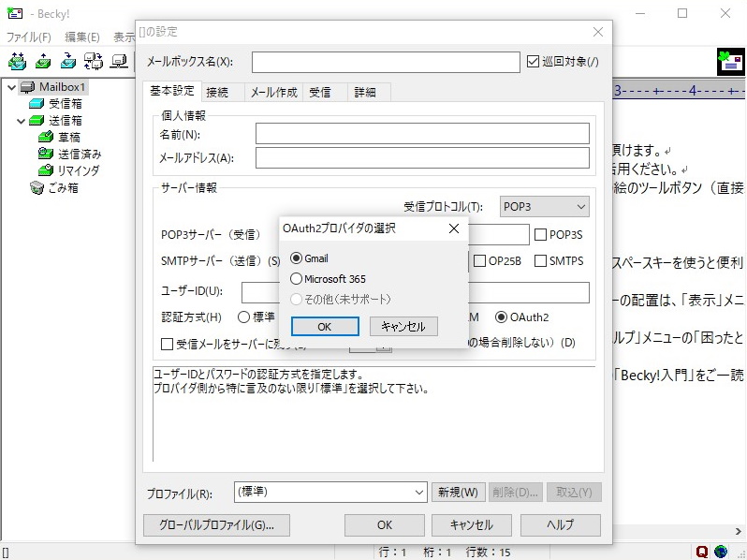Click the send mail outbox toolbar icon
747x560 pixels.
point(43,61)
